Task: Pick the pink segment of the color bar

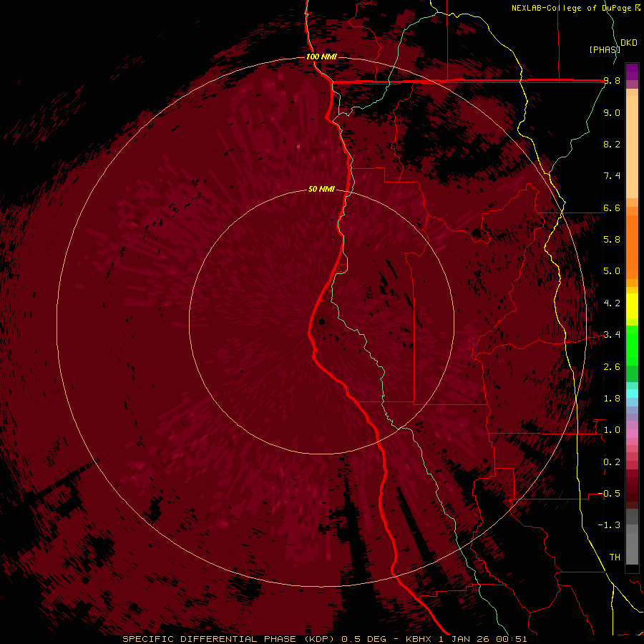Action: point(632,434)
